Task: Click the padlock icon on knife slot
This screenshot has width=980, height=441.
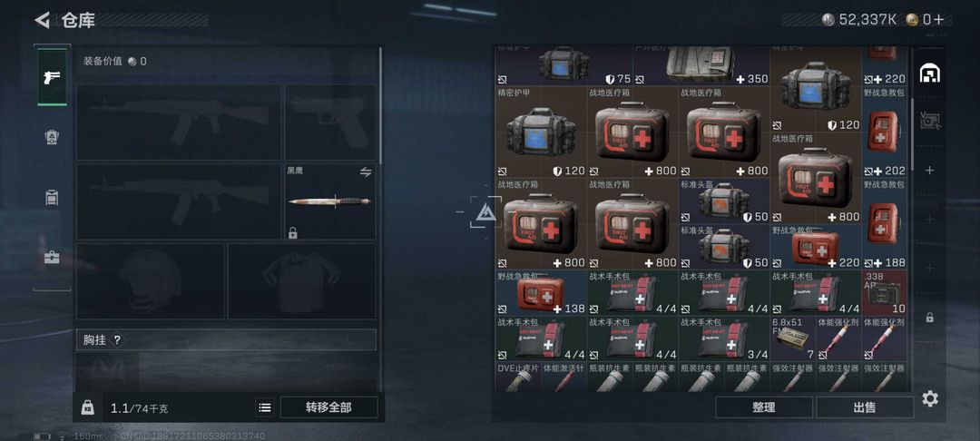Action: tap(292, 232)
